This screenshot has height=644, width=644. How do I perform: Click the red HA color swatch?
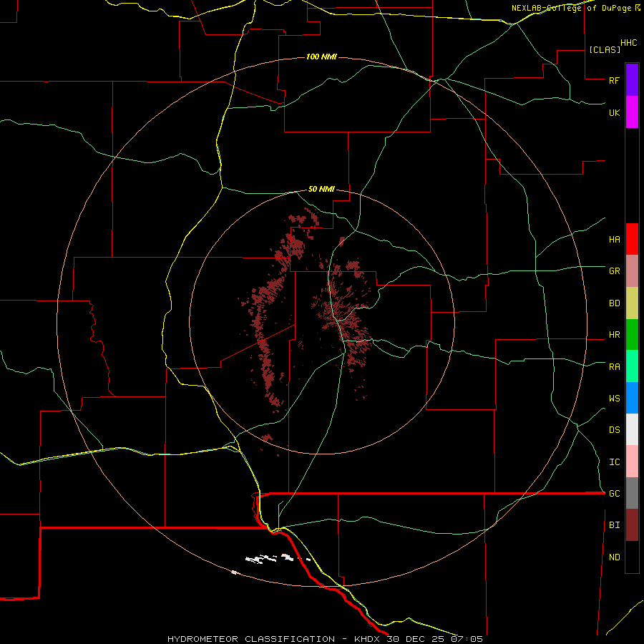click(x=632, y=239)
